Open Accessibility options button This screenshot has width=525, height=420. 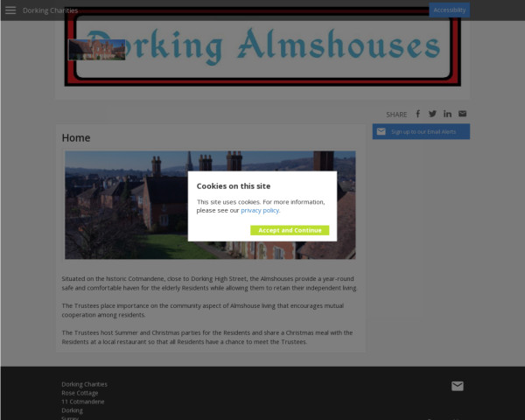tap(450, 10)
